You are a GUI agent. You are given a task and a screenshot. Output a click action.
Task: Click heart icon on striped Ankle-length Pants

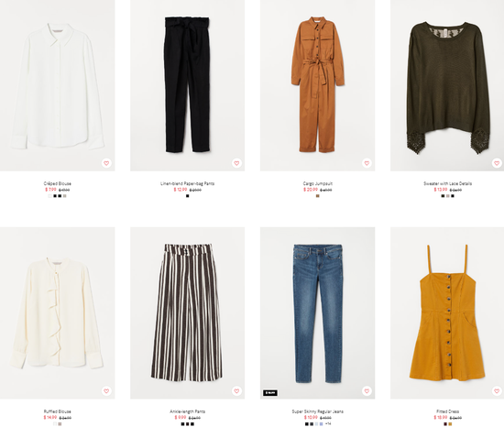(236, 391)
